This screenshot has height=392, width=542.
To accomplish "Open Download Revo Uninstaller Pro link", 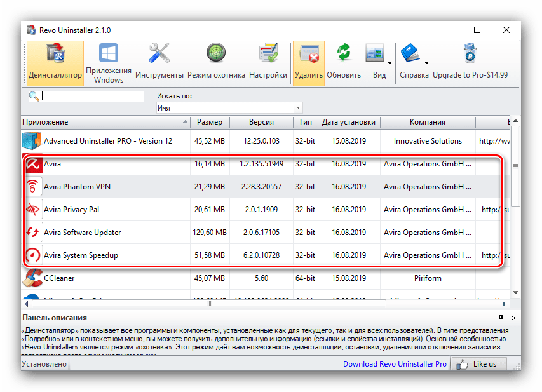I will click(395, 364).
